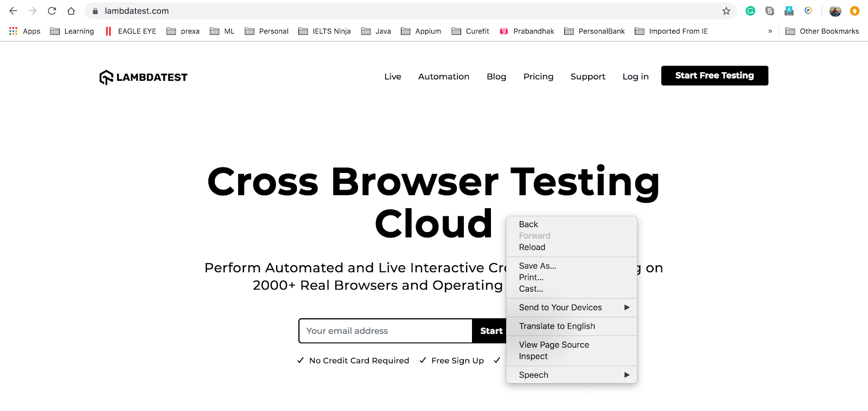Choose View Page Source in context menu
The height and width of the screenshot is (411, 868).
pyautogui.click(x=554, y=345)
